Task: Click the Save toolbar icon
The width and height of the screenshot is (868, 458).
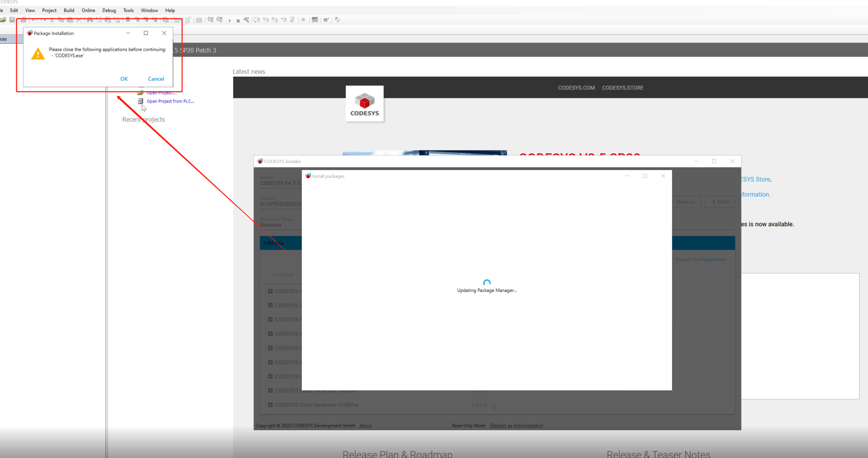Action: [12, 20]
